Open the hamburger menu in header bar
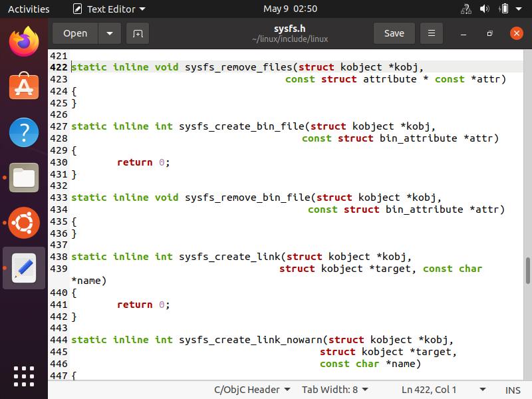The image size is (532, 399). 432,33
